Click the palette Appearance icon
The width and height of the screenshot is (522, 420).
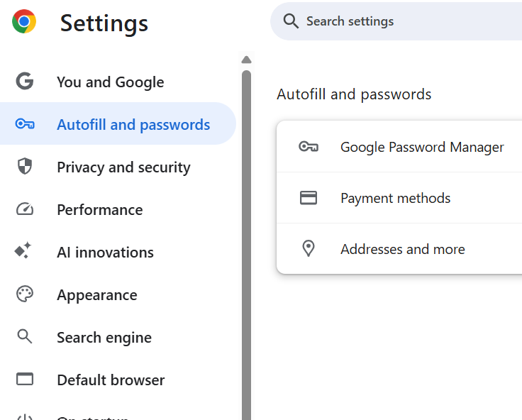25,294
